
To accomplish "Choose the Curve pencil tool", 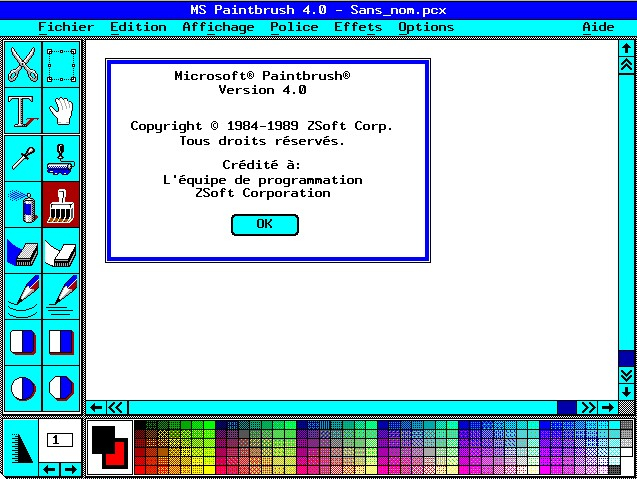I will click(23, 296).
